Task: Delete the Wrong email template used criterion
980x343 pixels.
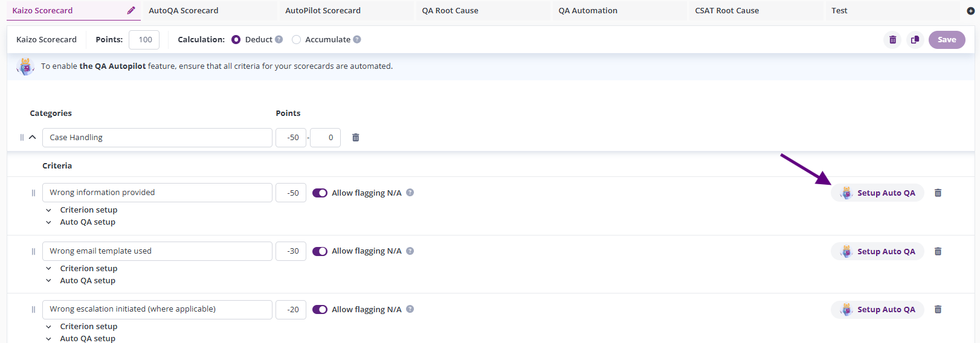Action: [938, 251]
